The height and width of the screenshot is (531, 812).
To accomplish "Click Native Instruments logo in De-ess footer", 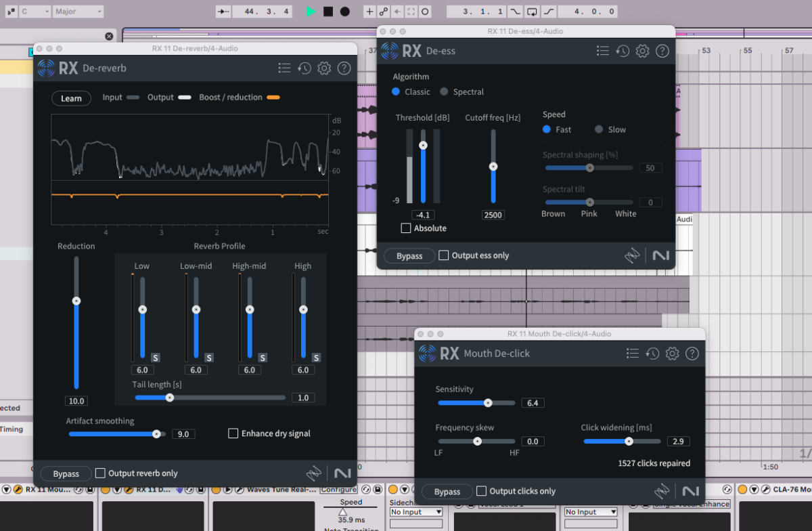I will (661, 255).
